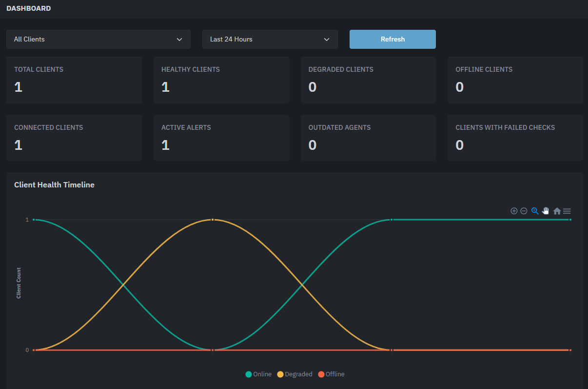Open the chart hamburger menu icon

[567, 211]
